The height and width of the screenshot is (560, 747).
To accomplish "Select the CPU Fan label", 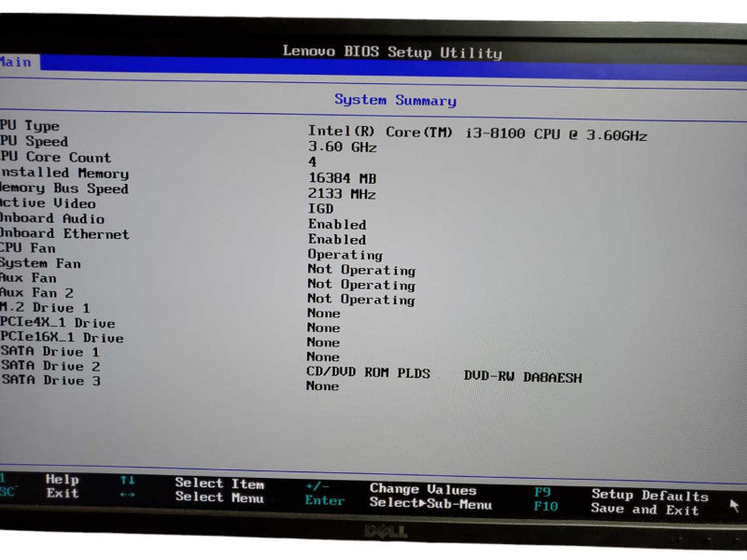I will 28,248.
